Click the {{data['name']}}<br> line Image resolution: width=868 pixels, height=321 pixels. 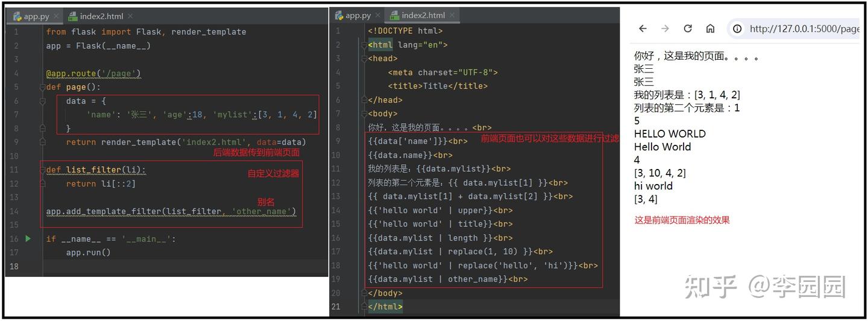[418, 141]
